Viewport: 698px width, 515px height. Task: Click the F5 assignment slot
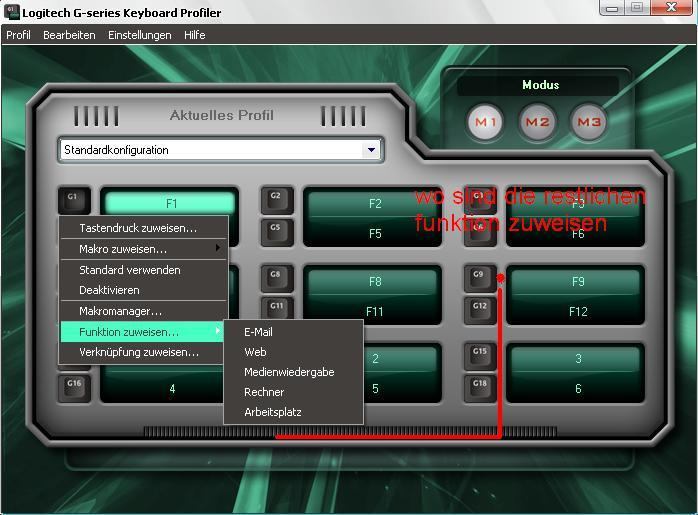[373, 232]
